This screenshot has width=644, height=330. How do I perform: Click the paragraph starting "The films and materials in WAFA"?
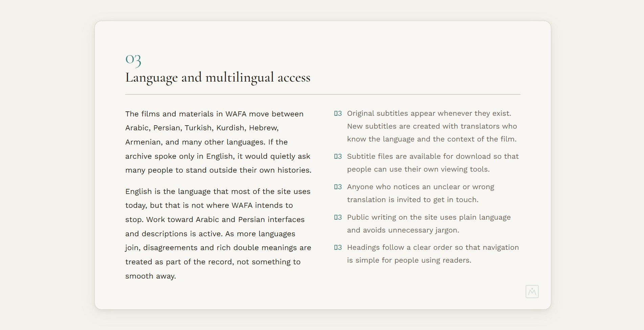pyautogui.click(x=219, y=142)
